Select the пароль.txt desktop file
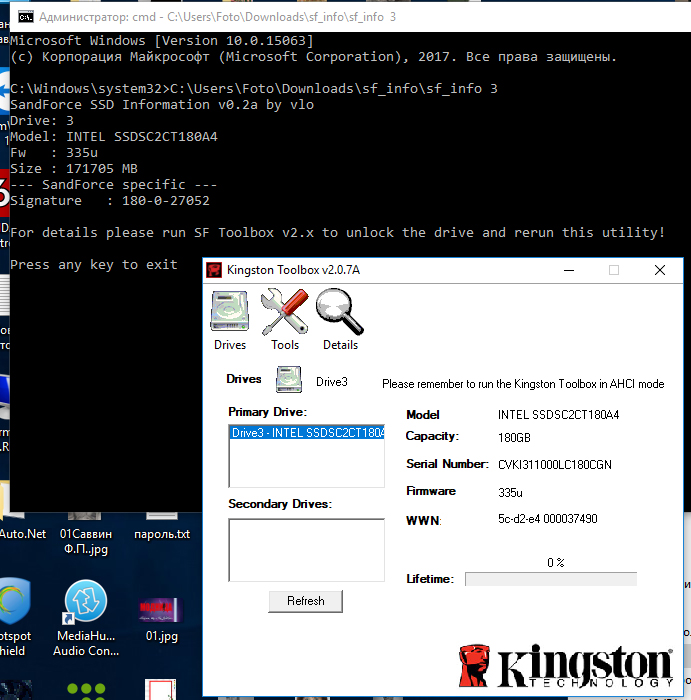Image resolution: width=691 pixels, height=700 pixels. tap(162, 527)
